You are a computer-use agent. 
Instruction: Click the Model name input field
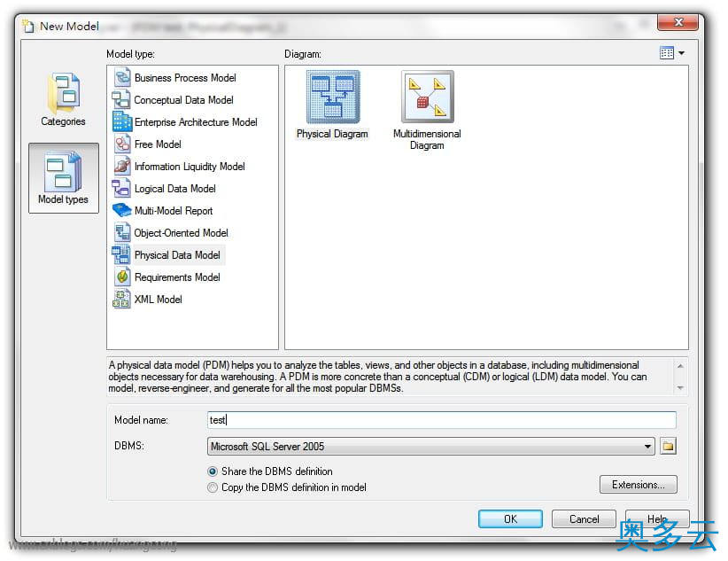pos(441,420)
